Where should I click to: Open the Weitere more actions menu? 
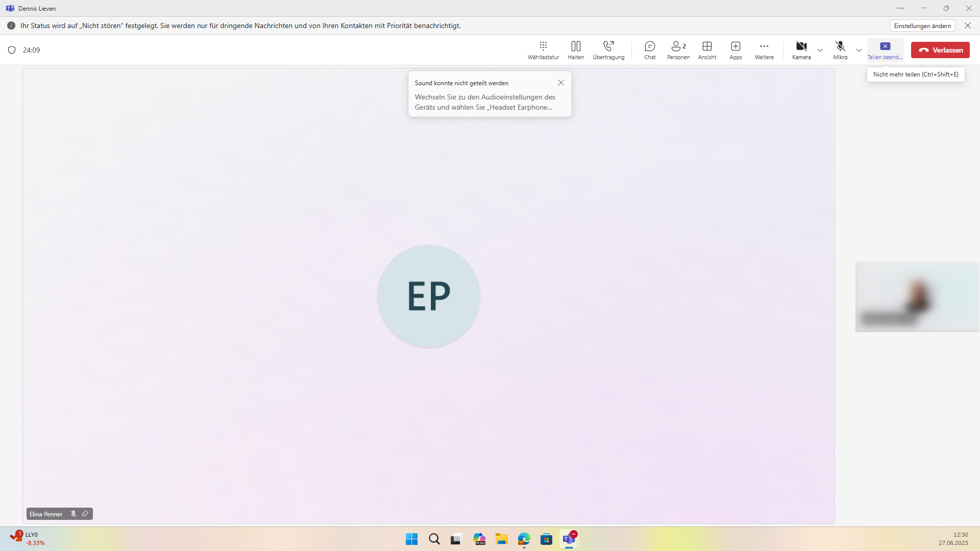coord(764,49)
